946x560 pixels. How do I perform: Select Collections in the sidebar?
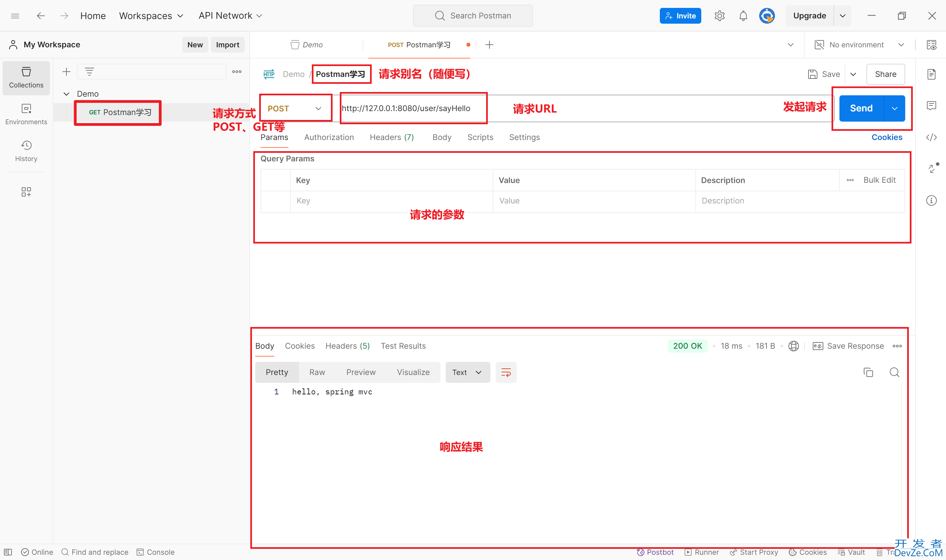click(26, 78)
